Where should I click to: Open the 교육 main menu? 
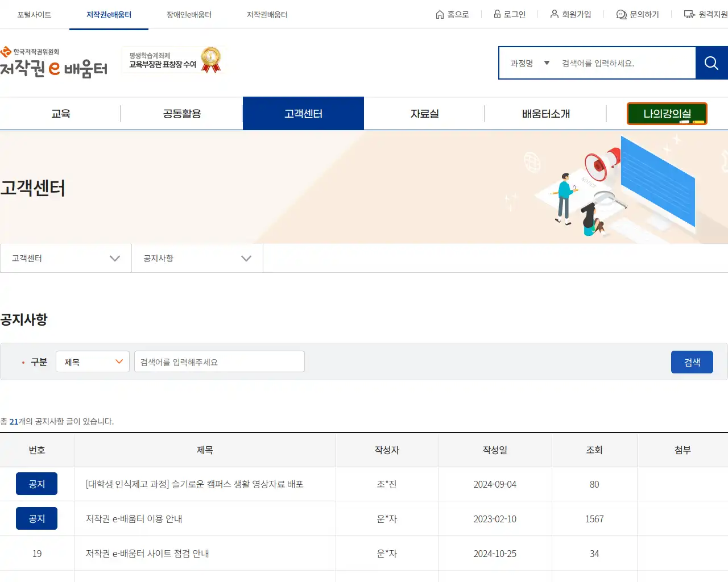(61, 114)
